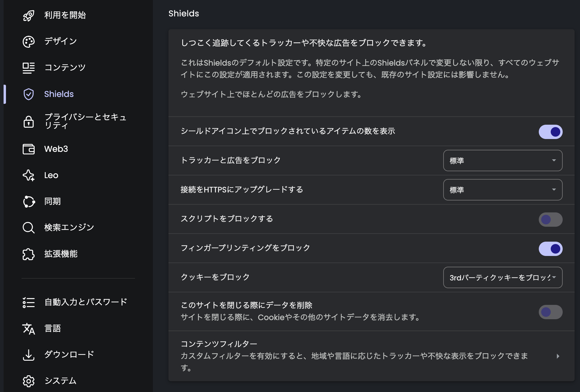The height and width of the screenshot is (392, 580).
Task: Enable スクリプトをブロックする switch
Action: pos(550,219)
